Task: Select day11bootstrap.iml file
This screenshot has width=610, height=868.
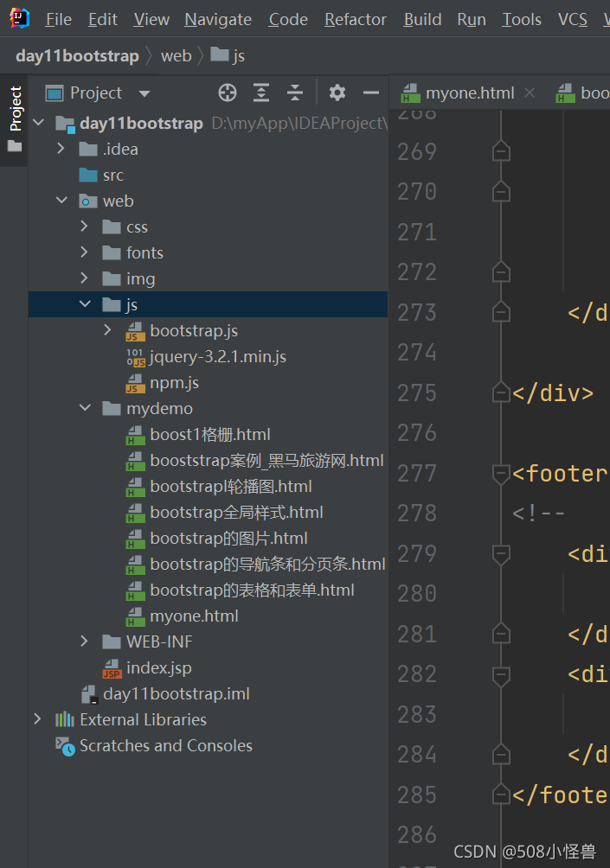Action: point(177,693)
